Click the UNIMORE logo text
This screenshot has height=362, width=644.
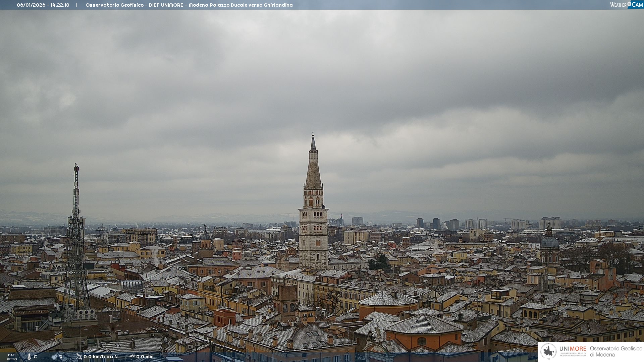573,349
